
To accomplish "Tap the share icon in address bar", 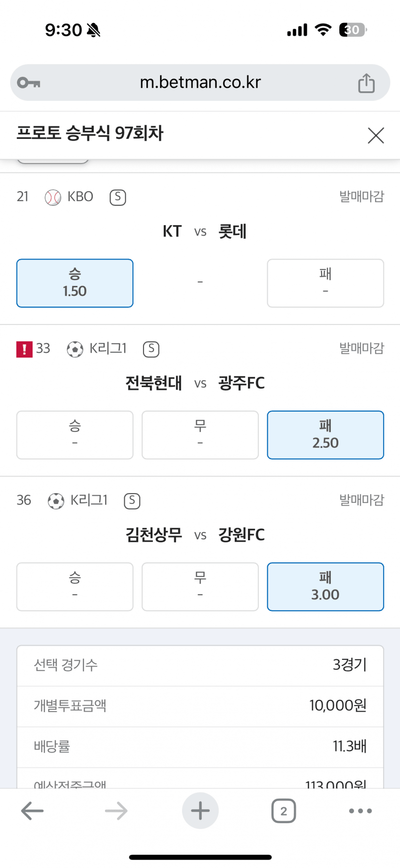I will pos(366,83).
